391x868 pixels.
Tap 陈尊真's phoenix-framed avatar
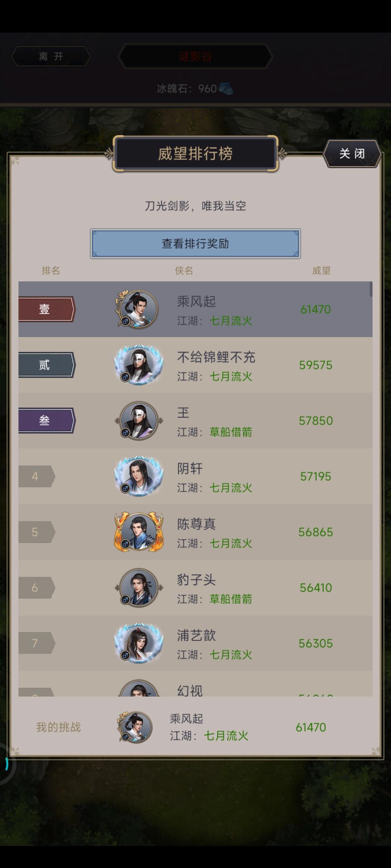click(x=139, y=532)
